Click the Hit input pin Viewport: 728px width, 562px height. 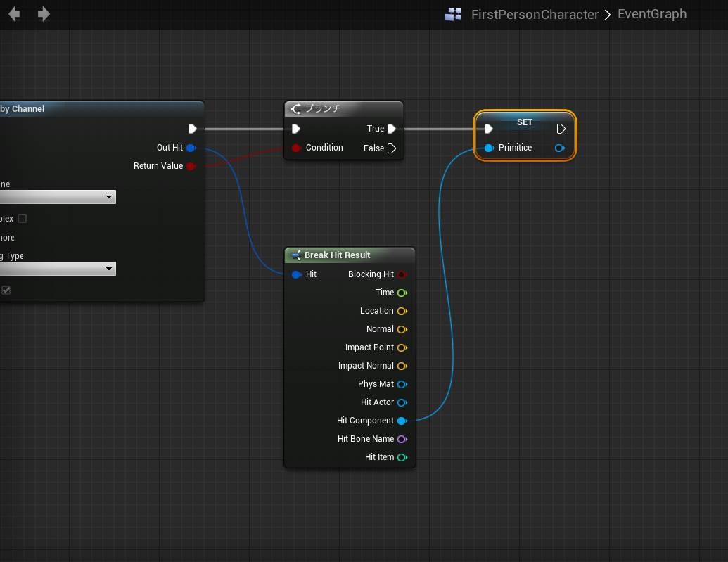tap(296, 274)
